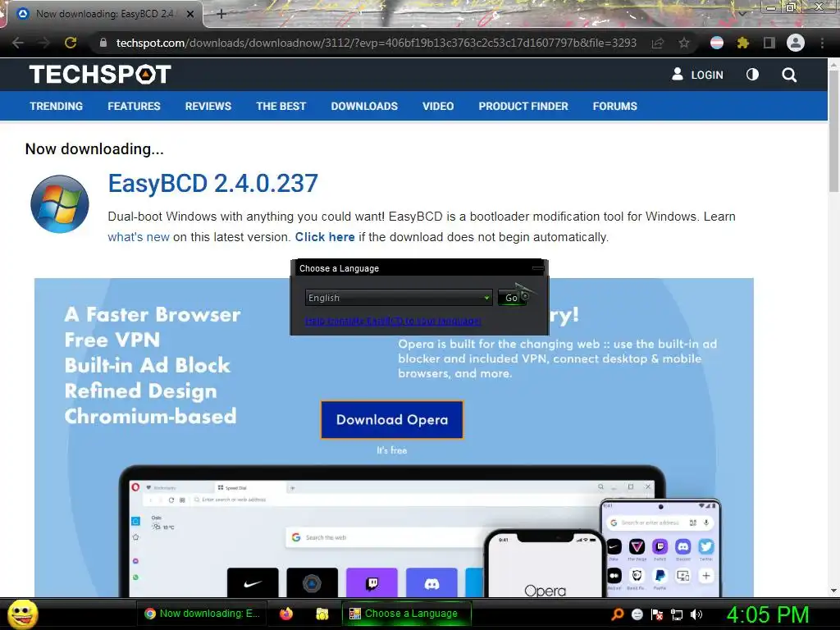Open the FEATURES section

(x=134, y=106)
